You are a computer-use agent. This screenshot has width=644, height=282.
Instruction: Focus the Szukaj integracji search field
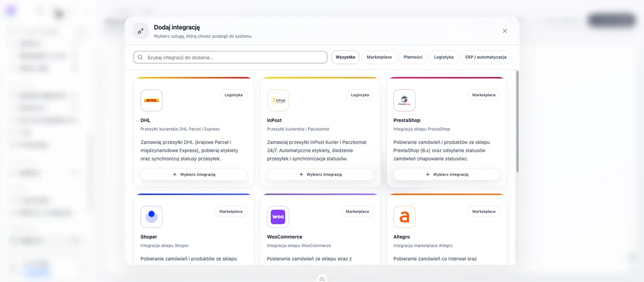click(x=230, y=57)
